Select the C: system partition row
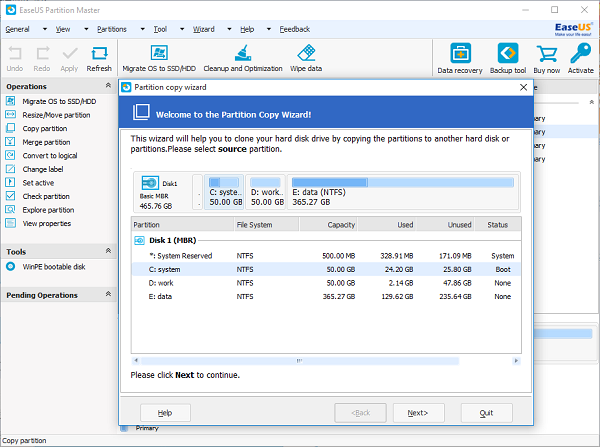The height and width of the screenshot is (447, 600). pos(326,269)
